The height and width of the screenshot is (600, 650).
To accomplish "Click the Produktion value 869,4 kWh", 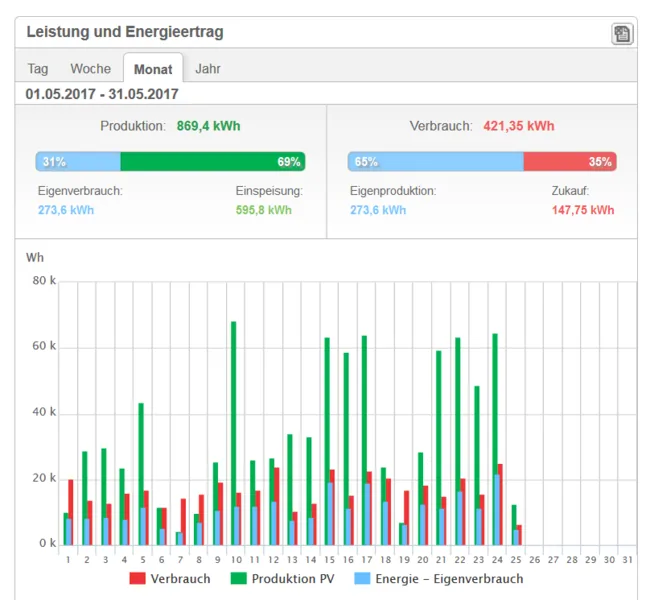I will (209, 126).
